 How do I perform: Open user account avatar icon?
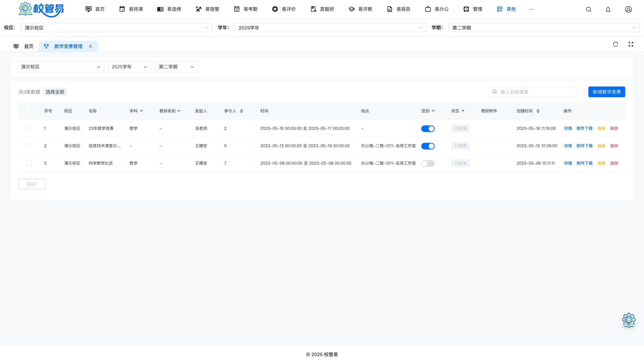tap(628, 9)
